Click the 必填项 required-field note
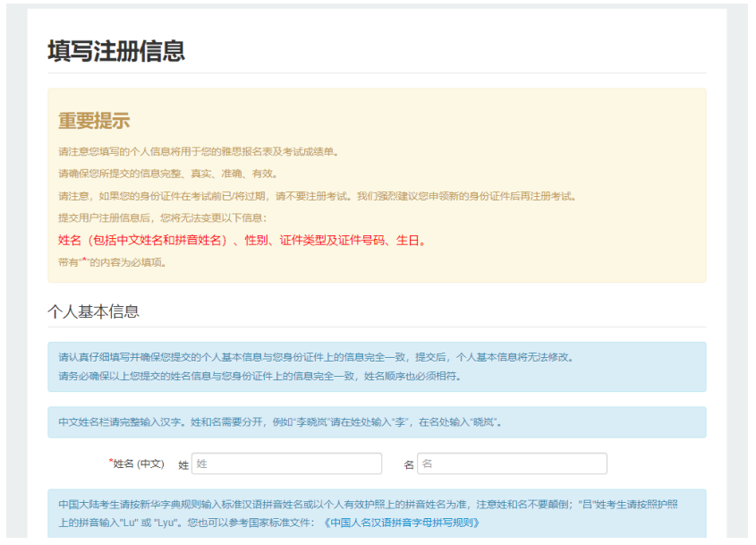 [112, 262]
